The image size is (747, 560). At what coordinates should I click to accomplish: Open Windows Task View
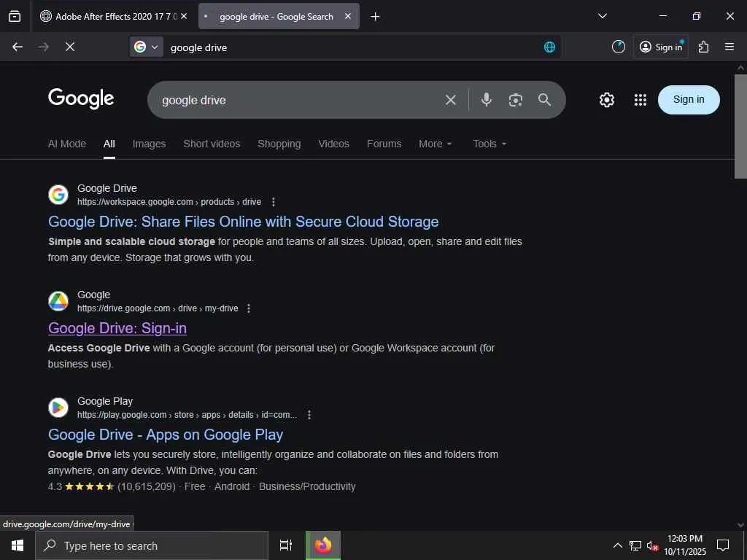(x=286, y=545)
